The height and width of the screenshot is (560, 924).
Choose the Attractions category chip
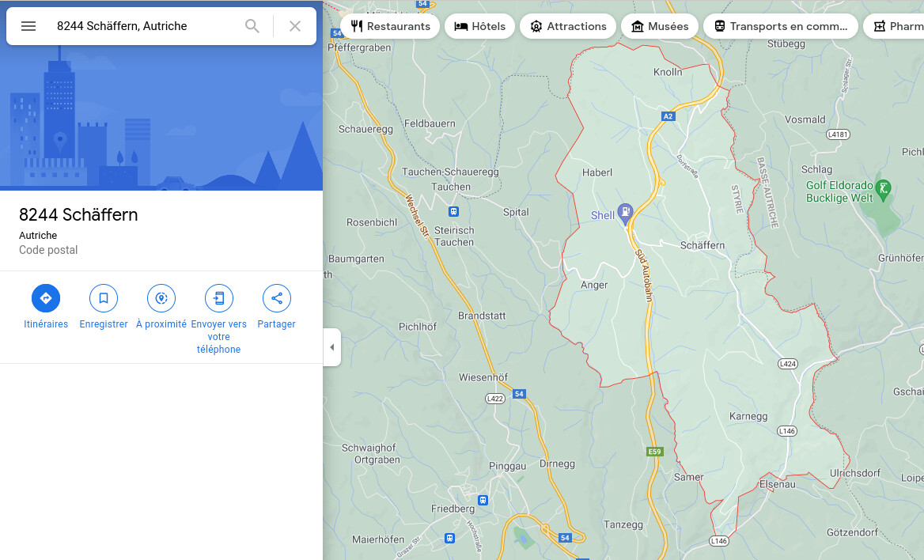568,26
